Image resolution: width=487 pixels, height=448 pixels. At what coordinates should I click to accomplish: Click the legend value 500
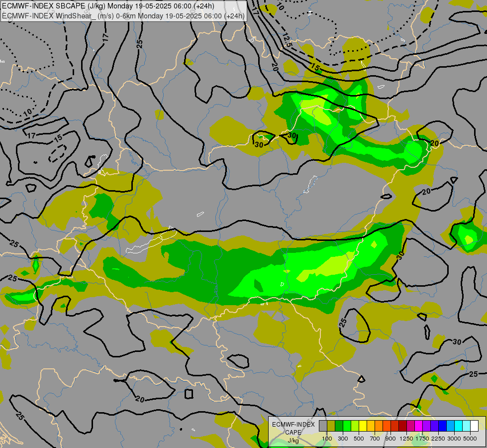(359, 439)
